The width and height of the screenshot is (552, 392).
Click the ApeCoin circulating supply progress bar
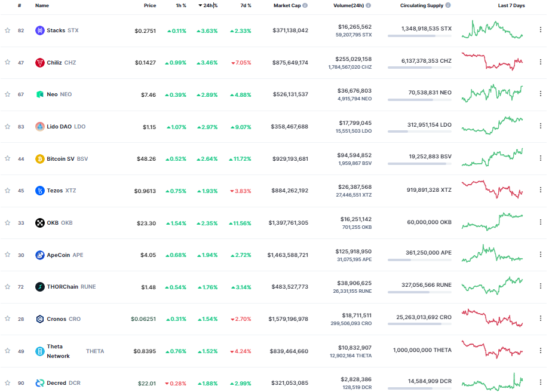click(x=419, y=260)
